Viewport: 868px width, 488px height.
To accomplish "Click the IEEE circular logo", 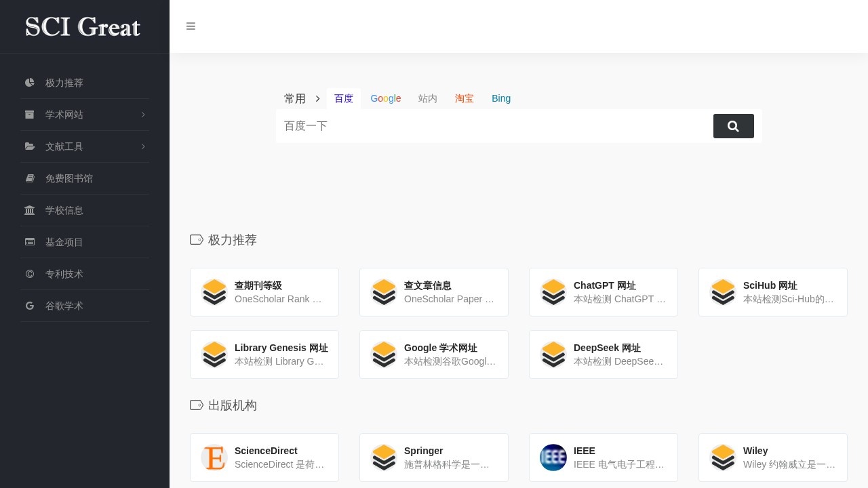I will coord(553,457).
